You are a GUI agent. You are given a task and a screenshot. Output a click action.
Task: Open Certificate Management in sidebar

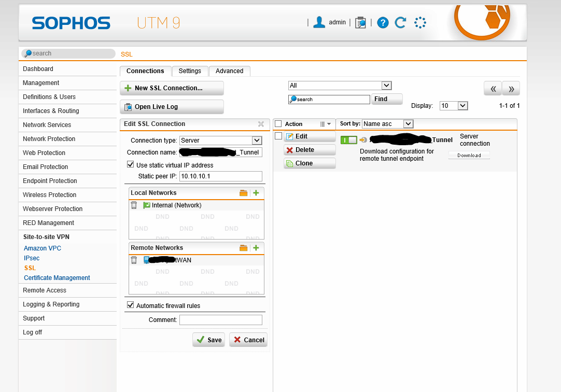pos(57,278)
